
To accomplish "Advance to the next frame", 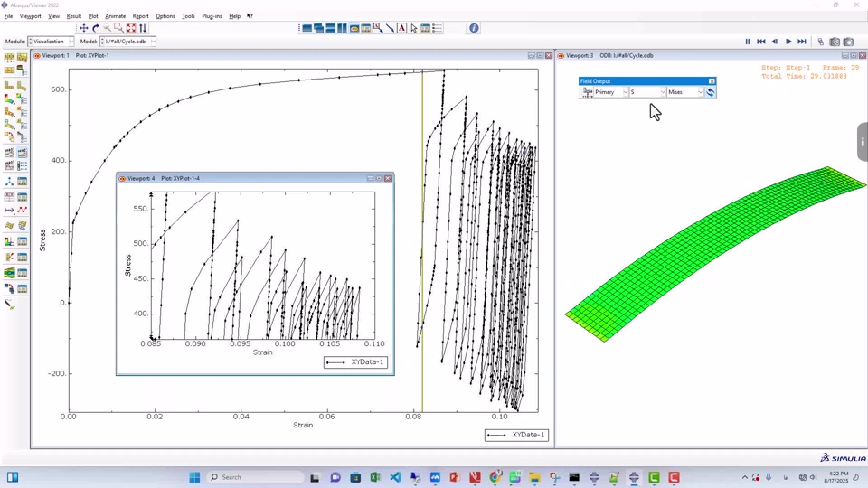I will (788, 42).
